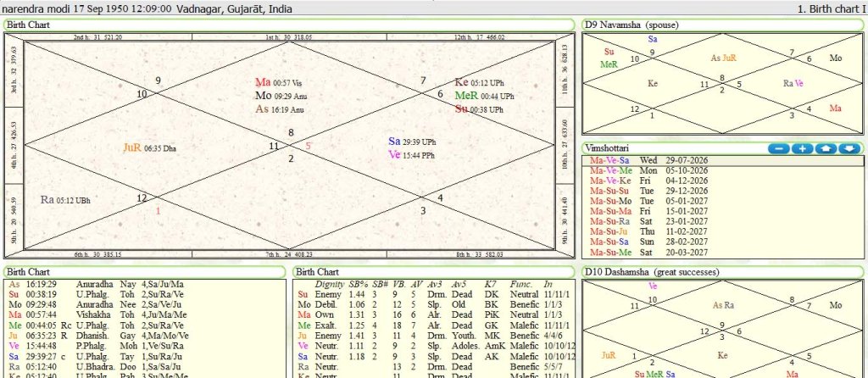Screen dimensions: 868x378
Task: Click 'JuR 06:35 Dha' in the birth chart
Action: (x=149, y=147)
